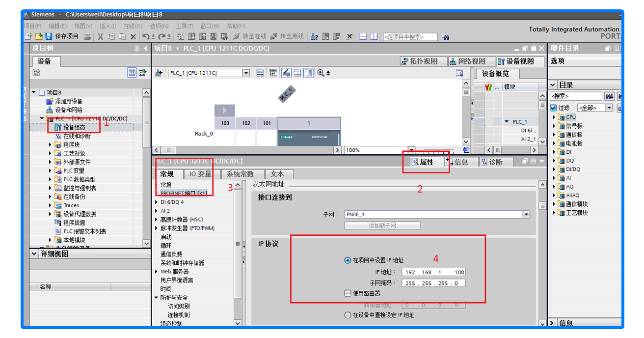Collapse the PLC_1 tree node
This screenshot has width=644, height=338.
[42, 118]
